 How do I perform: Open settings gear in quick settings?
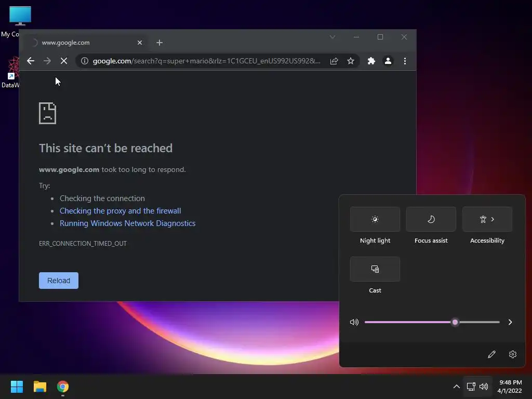(513, 354)
